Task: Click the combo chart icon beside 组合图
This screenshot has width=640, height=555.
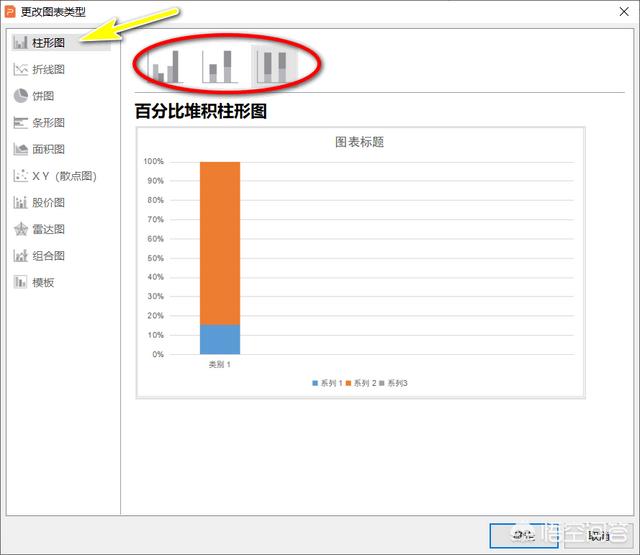Action: click(x=20, y=256)
